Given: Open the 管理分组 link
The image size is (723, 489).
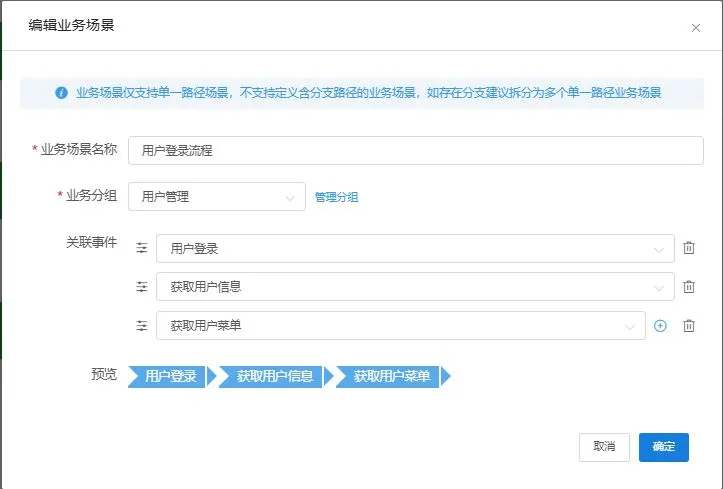Looking at the screenshot, I should point(336,197).
